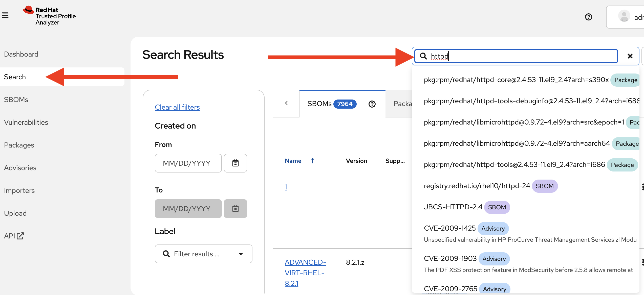Click Clear all filters link
The height and width of the screenshot is (295, 644).
[177, 107]
